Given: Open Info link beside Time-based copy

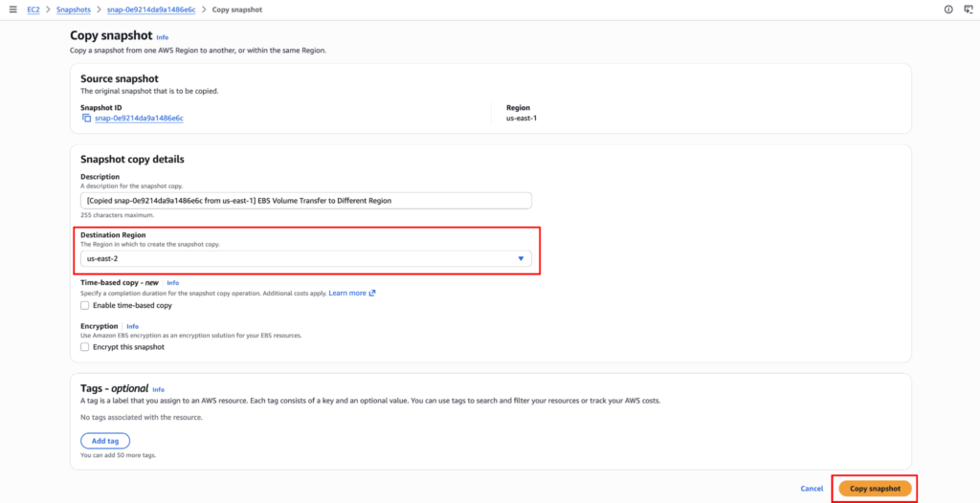Looking at the screenshot, I should (173, 283).
